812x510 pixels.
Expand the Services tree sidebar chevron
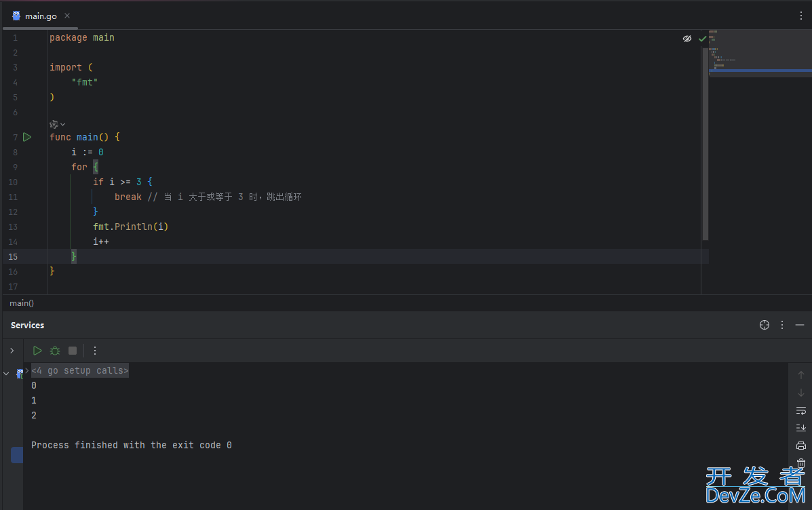[12, 351]
